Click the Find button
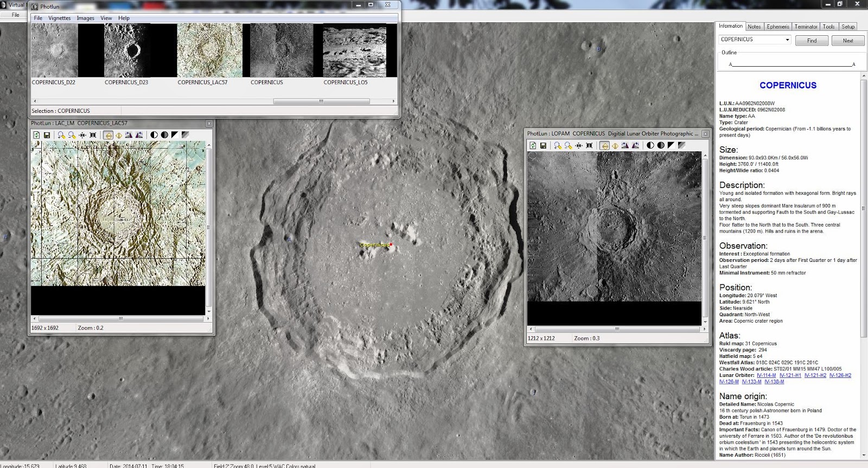 pyautogui.click(x=812, y=41)
